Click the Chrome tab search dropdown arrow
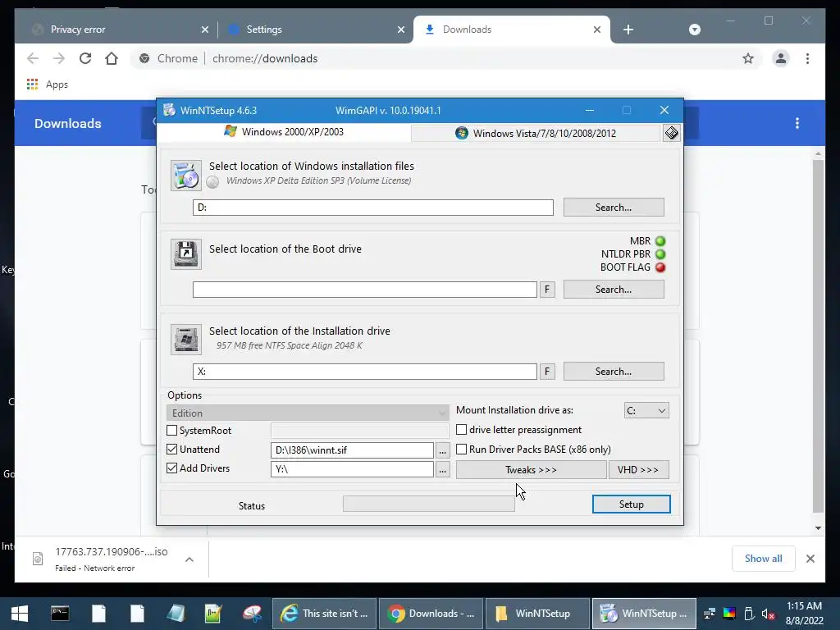The image size is (840, 630). 694,30
